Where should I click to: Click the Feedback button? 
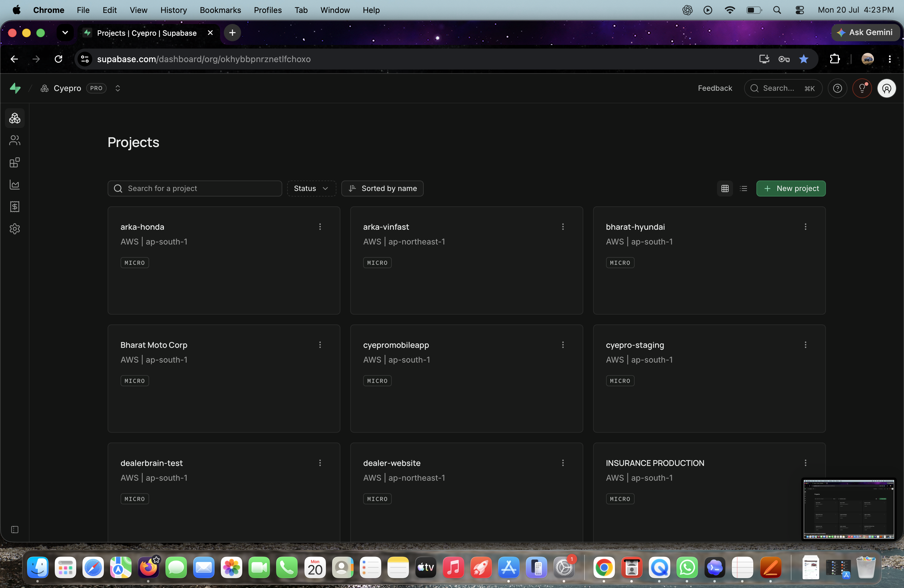(x=715, y=88)
